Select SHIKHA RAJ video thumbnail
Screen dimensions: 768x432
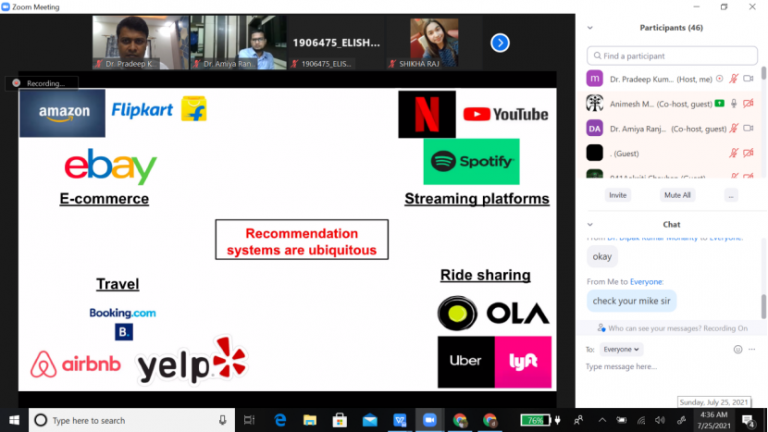(434, 43)
